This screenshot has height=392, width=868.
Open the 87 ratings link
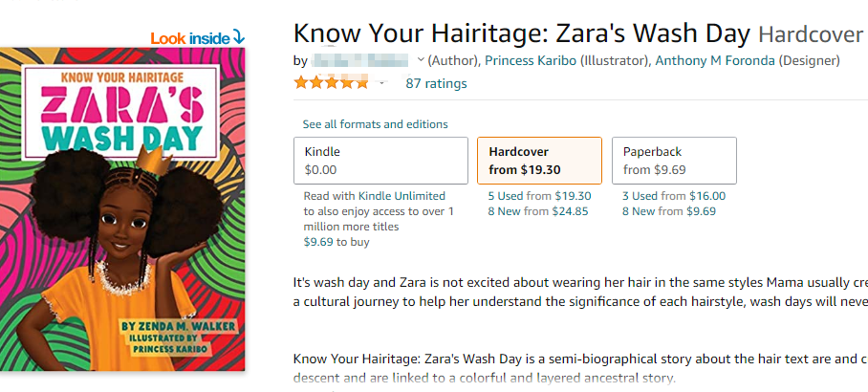(436, 83)
